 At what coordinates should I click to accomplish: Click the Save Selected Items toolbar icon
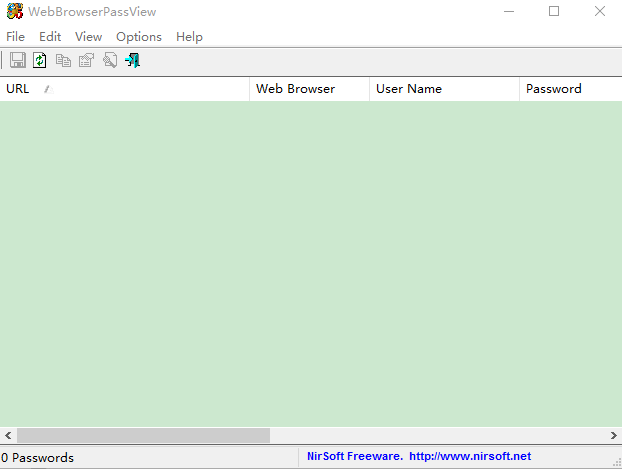[x=17, y=61]
